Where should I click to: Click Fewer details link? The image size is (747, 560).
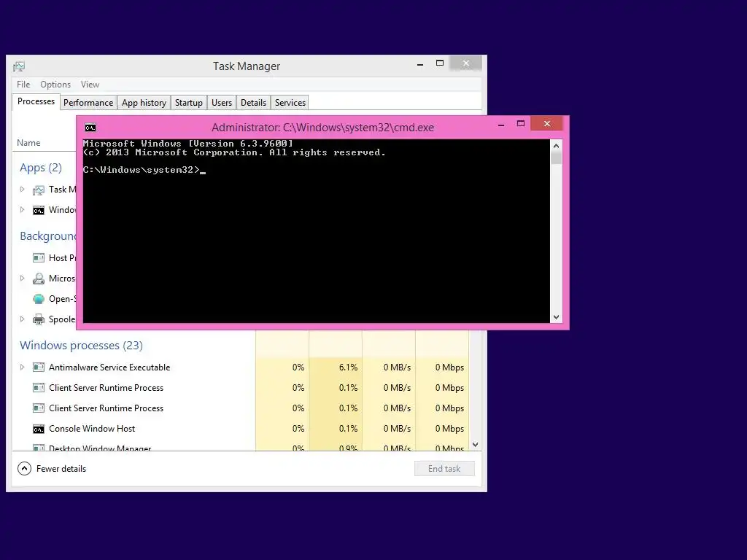pyautogui.click(x=61, y=469)
